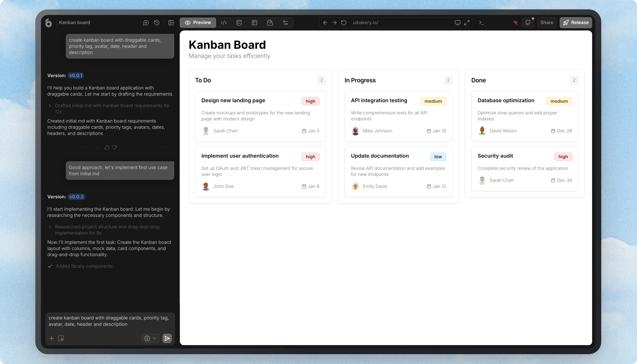This screenshot has height=364, width=637.
Task: Click the send message arrow button
Action: [167, 338]
